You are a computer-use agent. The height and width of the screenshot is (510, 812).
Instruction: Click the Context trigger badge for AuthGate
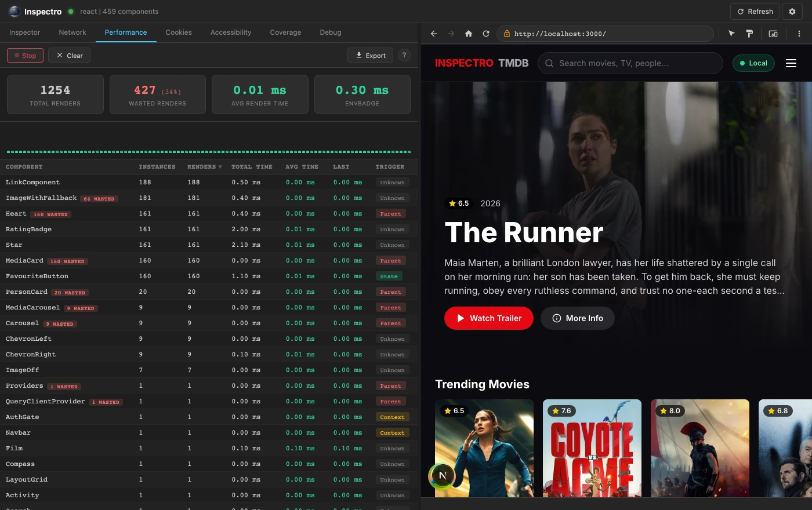coord(392,417)
